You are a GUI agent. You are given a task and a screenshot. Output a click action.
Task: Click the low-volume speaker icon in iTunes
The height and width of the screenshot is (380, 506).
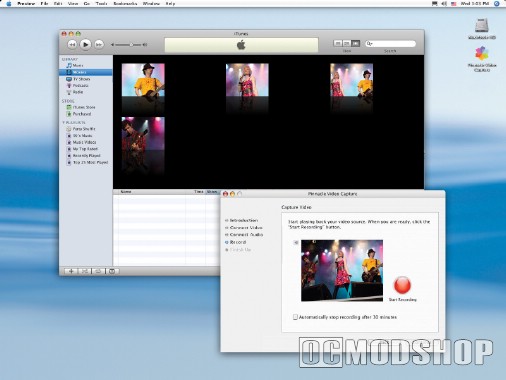113,44
